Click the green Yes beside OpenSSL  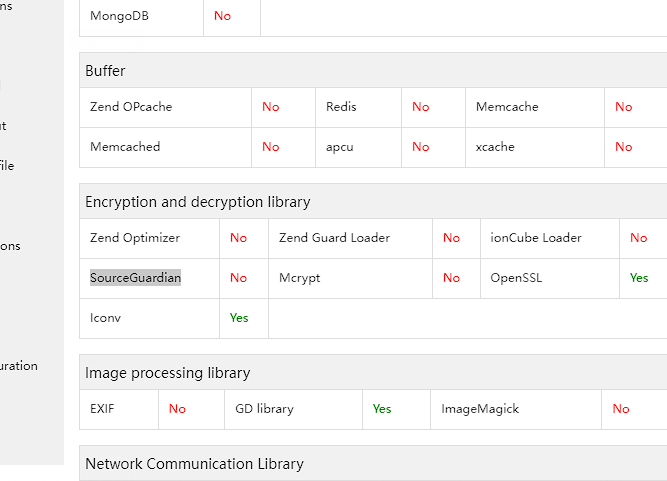click(x=639, y=278)
